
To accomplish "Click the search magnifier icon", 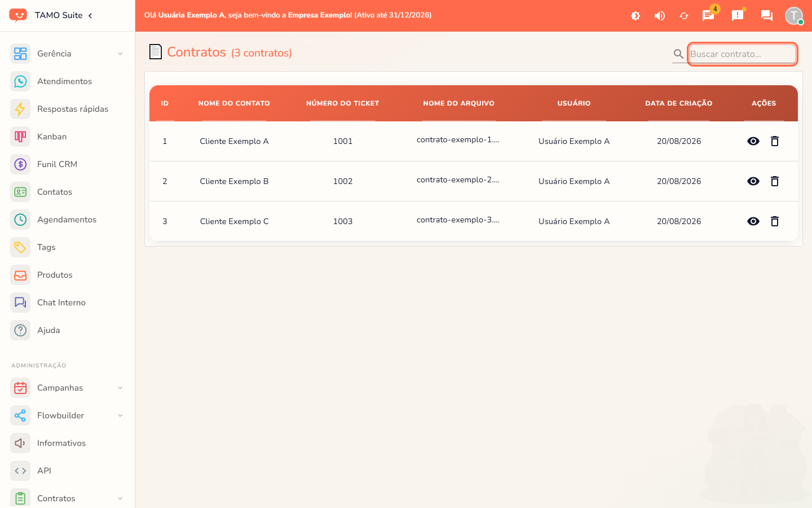I will [678, 54].
